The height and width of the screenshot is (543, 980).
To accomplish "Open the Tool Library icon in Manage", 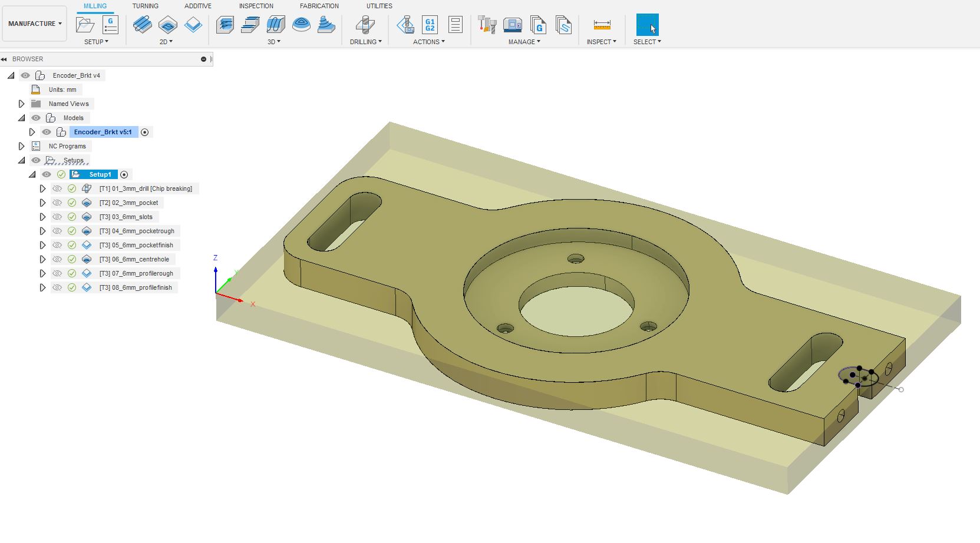I will pos(487,25).
